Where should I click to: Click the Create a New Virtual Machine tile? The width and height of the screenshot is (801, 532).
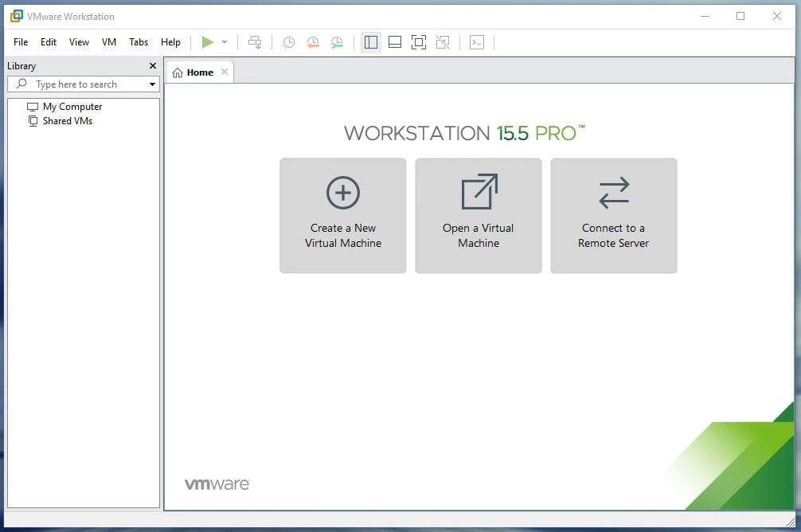[343, 216]
